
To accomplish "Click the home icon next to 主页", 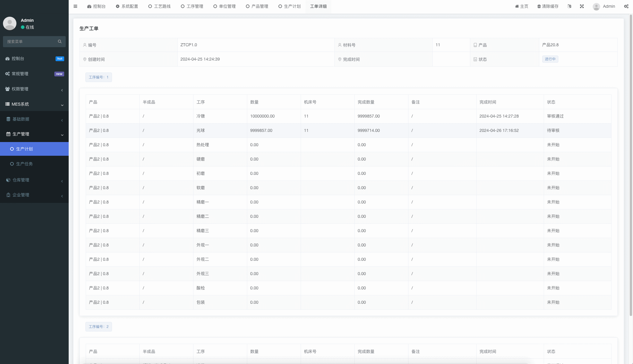I will (x=517, y=6).
